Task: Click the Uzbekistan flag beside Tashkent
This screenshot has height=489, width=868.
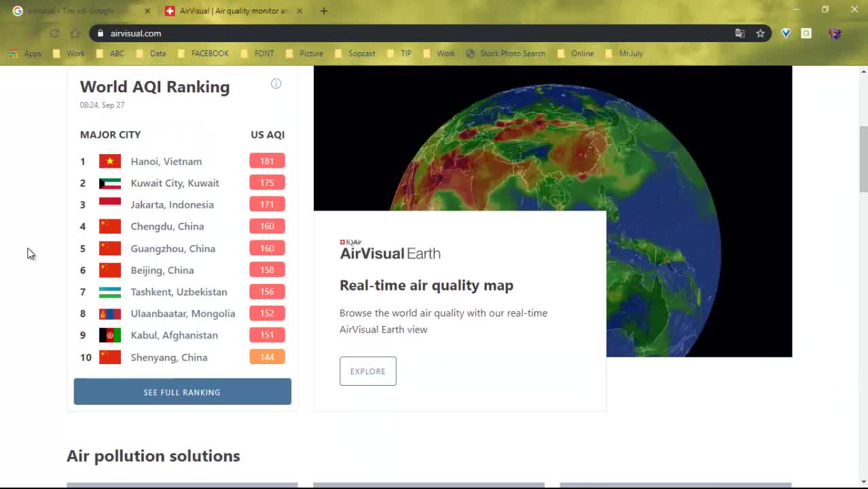Action: tap(110, 292)
